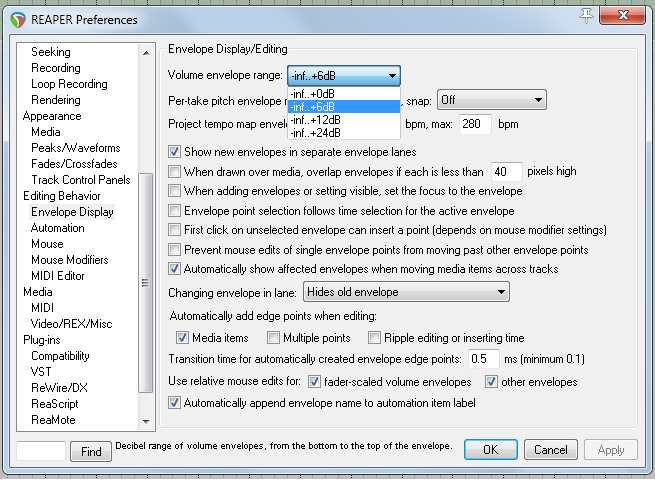Click the OK button
The image size is (655, 483).
(491, 450)
